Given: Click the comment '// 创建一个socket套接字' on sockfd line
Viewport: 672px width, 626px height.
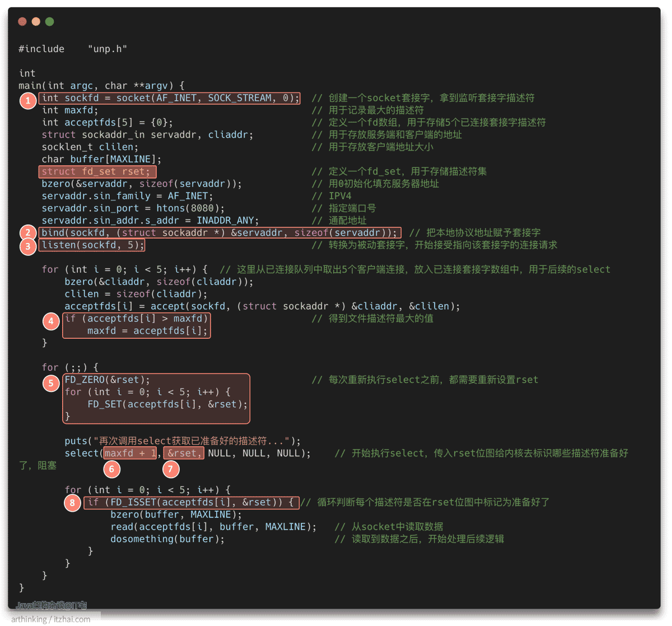Looking at the screenshot, I should click(x=423, y=98).
